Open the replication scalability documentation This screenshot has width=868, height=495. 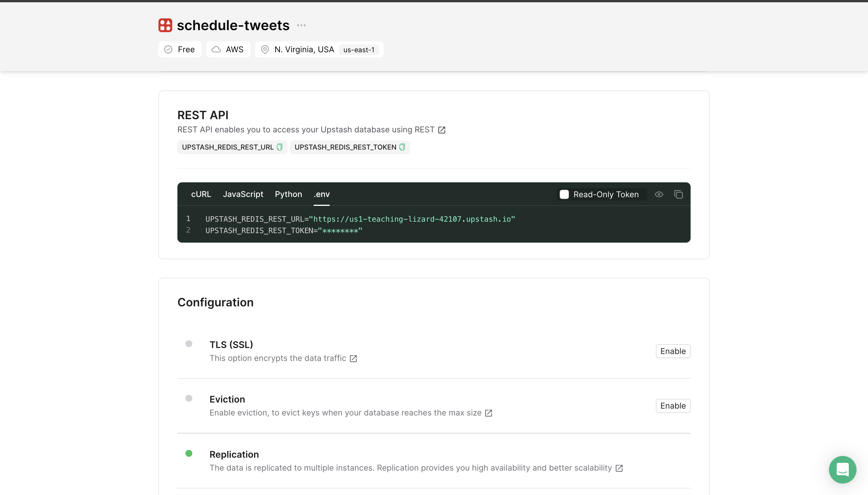(619, 468)
